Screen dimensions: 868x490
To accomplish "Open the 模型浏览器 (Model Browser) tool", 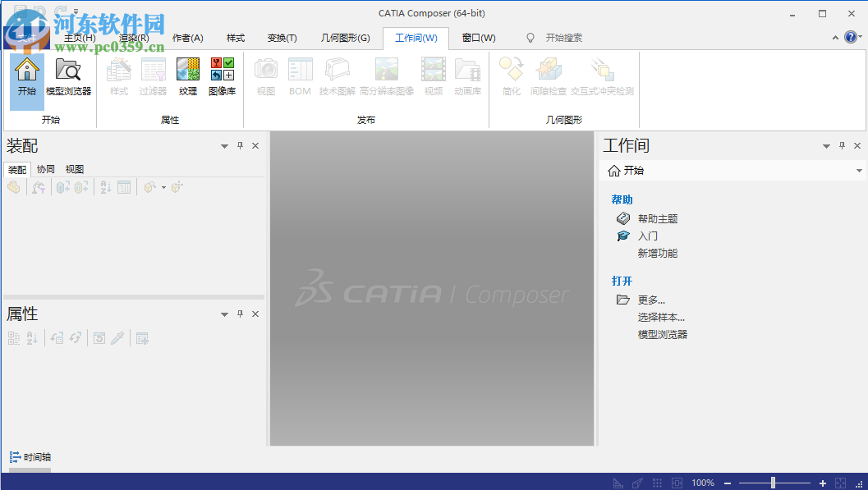I will click(x=68, y=76).
